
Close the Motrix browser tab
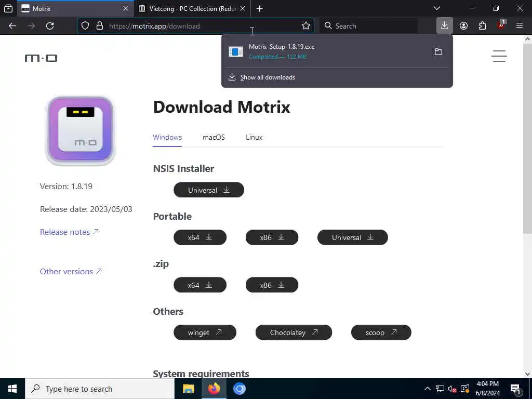[x=126, y=8]
